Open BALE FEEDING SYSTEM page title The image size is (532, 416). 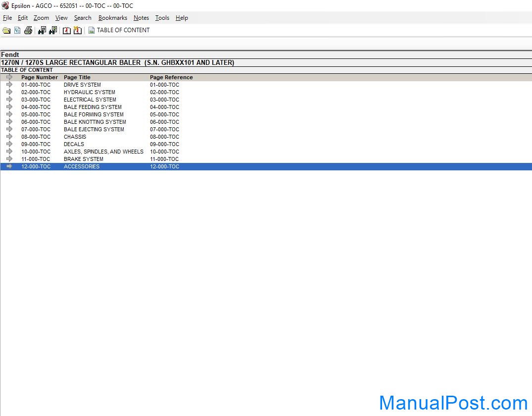click(93, 107)
